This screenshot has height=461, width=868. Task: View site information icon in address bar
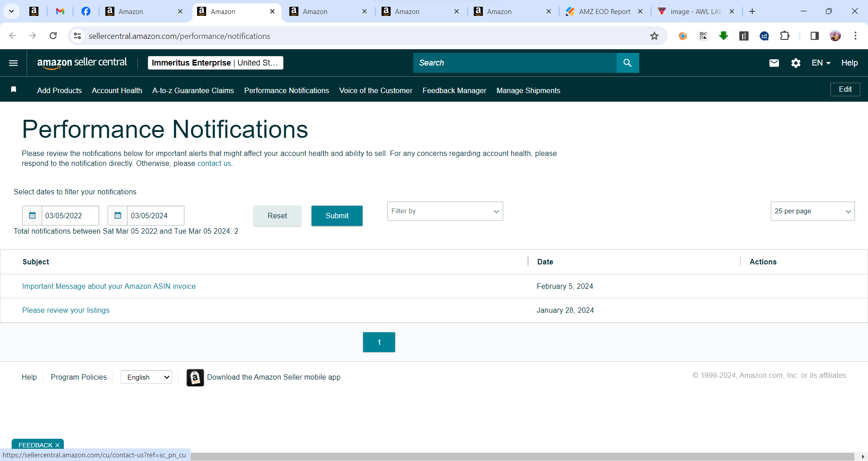(x=78, y=36)
